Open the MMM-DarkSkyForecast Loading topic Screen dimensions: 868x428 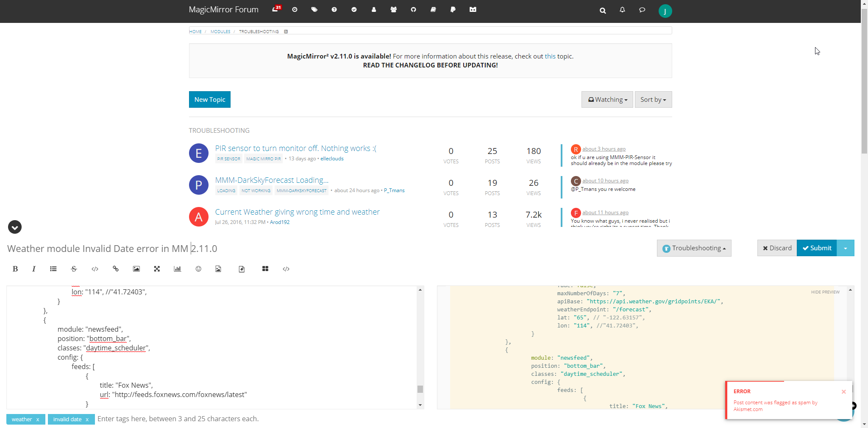pyautogui.click(x=272, y=180)
